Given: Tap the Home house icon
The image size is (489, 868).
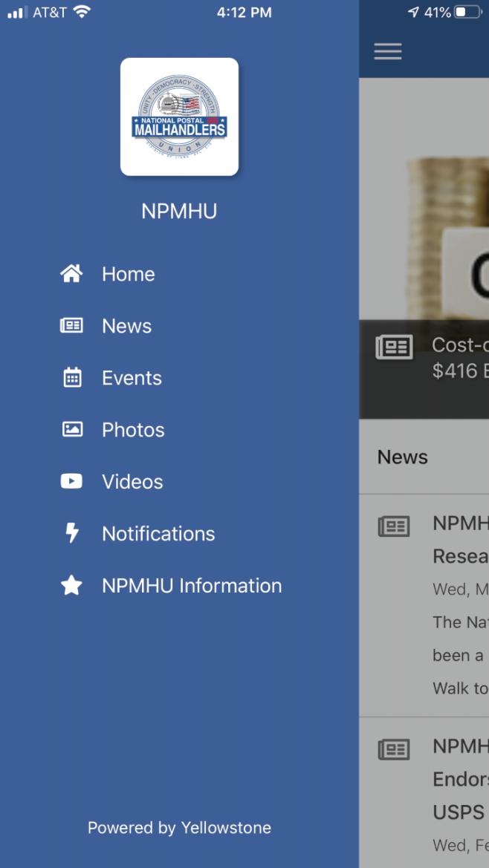Looking at the screenshot, I should pyautogui.click(x=71, y=274).
